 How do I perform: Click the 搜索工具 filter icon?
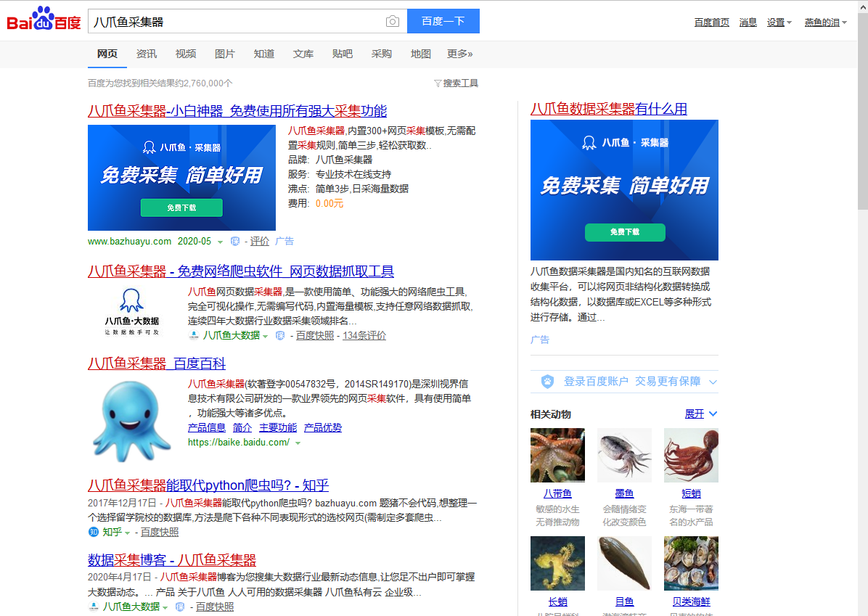pyautogui.click(x=438, y=83)
